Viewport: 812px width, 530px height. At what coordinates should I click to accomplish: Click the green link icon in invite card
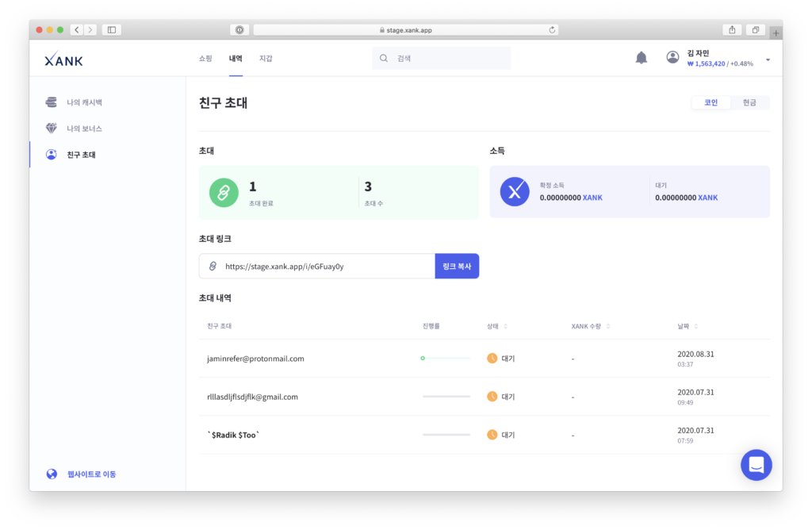coord(224,193)
